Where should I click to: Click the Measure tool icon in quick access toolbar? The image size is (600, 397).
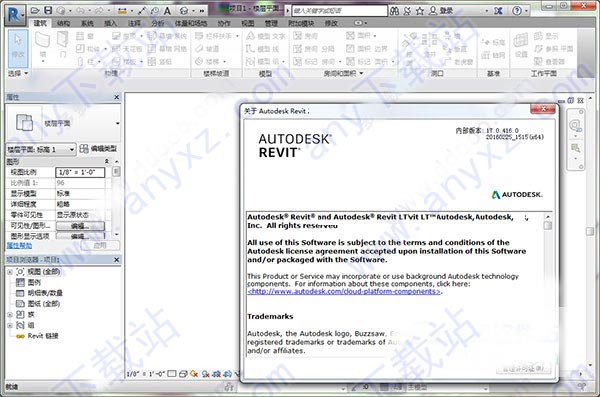[x=142, y=11]
